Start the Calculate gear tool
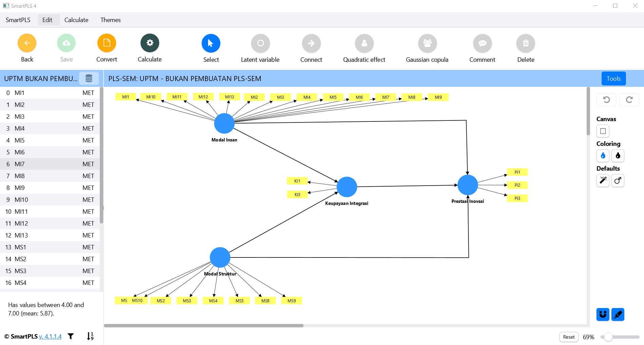Viewport: 644px width, 345px height. [x=150, y=43]
